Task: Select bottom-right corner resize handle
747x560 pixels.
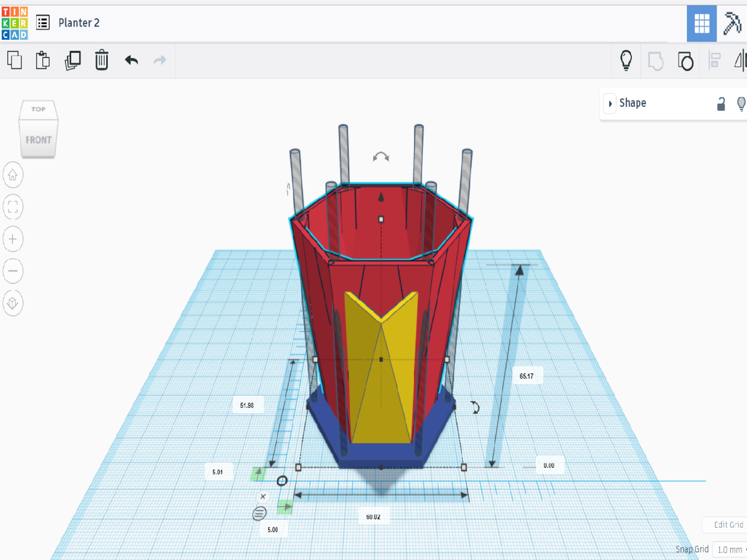Action: 464,468
